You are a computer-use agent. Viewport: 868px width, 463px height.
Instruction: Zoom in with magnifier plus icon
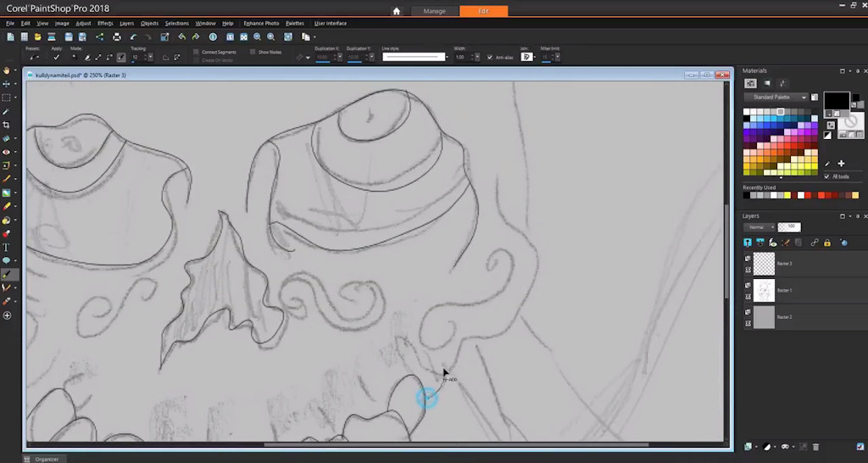point(270,37)
